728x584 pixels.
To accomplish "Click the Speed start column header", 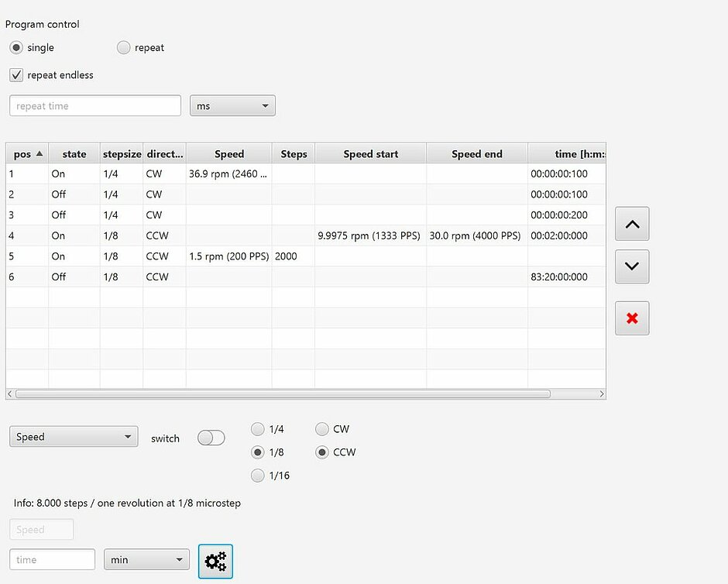I will point(370,154).
